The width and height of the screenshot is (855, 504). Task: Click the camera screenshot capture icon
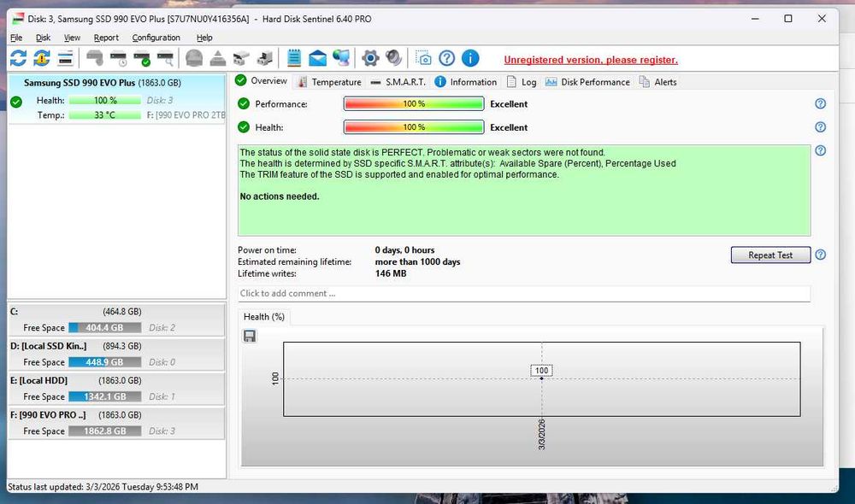423,58
